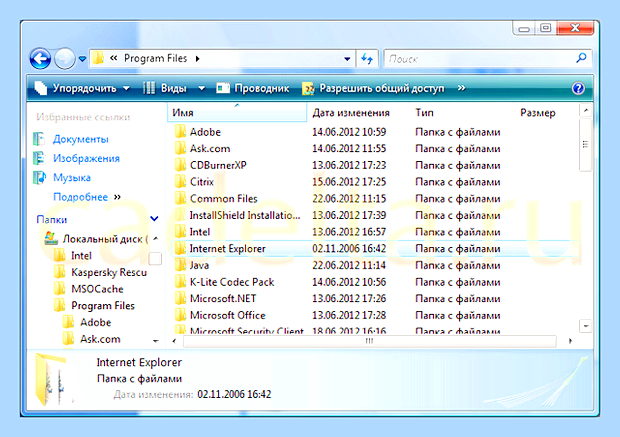The image size is (620, 437).
Task: Expand Program Files breadcrumb arrow
Action: (197, 59)
